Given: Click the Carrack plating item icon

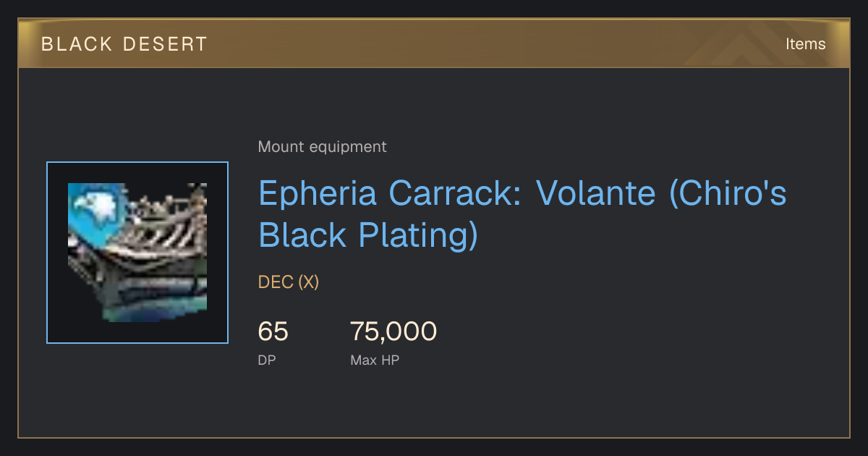Looking at the screenshot, I should tap(137, 253).
